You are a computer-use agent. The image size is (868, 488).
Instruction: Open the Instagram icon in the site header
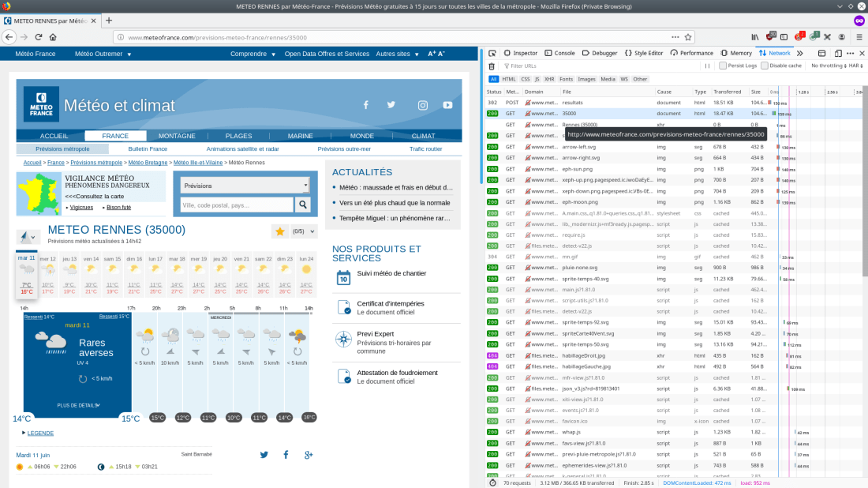(422, 105)
